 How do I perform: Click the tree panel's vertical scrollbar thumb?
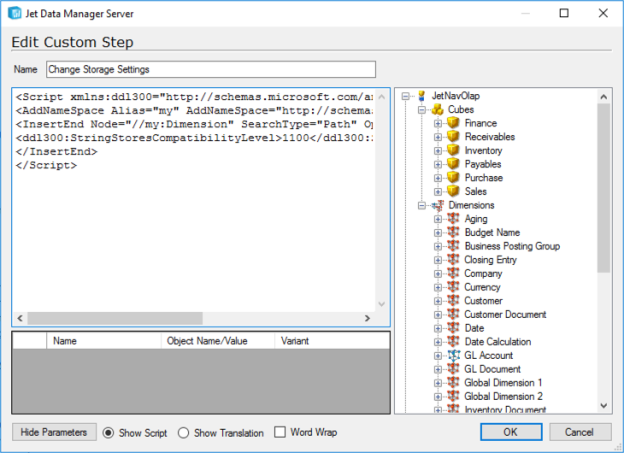604,188
